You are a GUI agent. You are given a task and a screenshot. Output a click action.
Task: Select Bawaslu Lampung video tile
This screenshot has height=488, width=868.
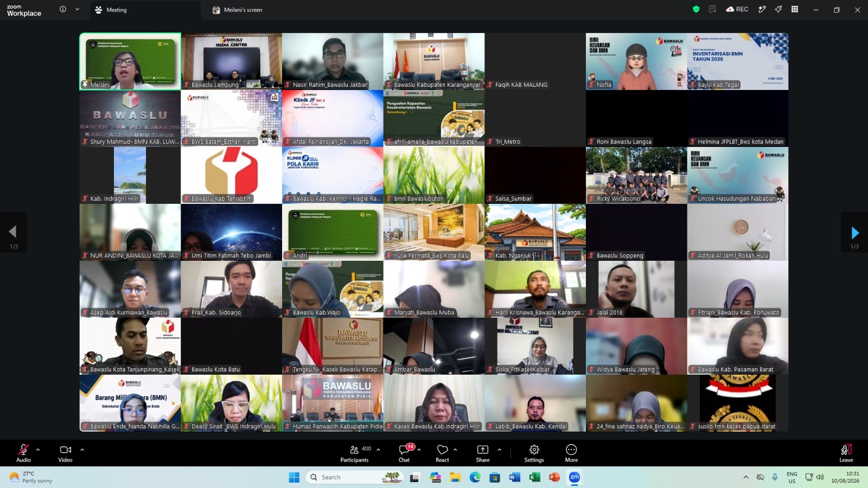pos(232,61)
